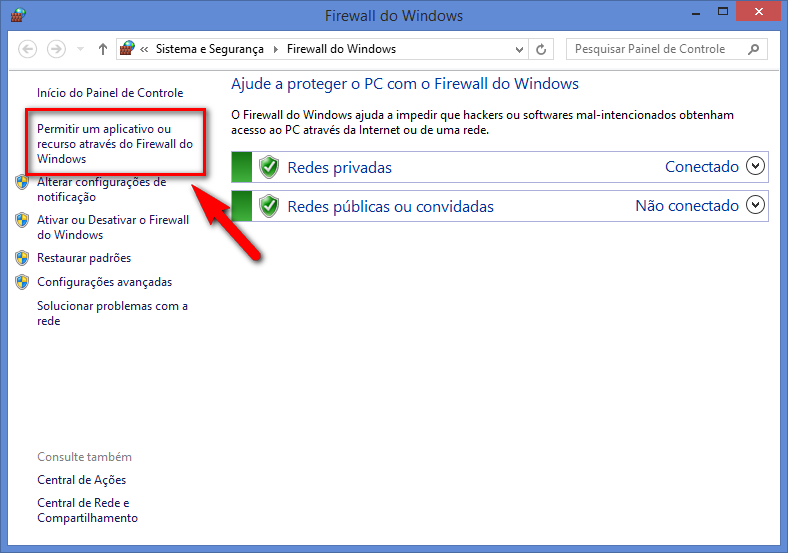
Task: Click the Consulte também label
Action: pyautogui.click(x=84, y=457)
